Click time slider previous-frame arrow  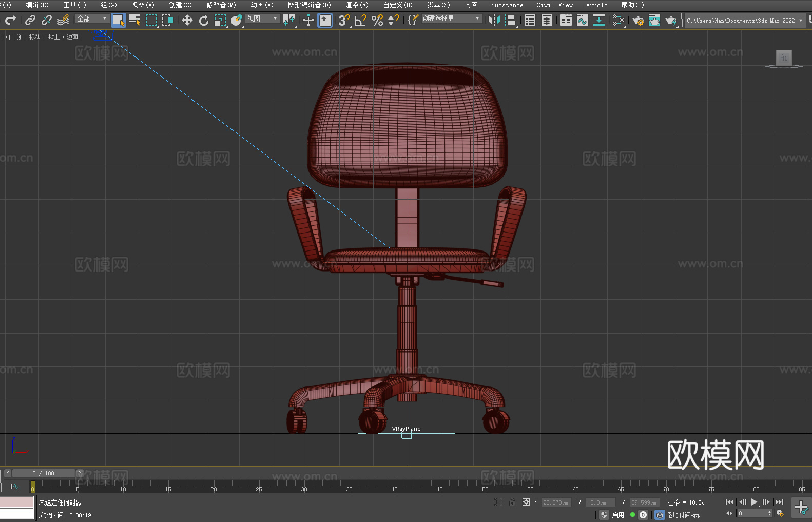pos(8,473)
